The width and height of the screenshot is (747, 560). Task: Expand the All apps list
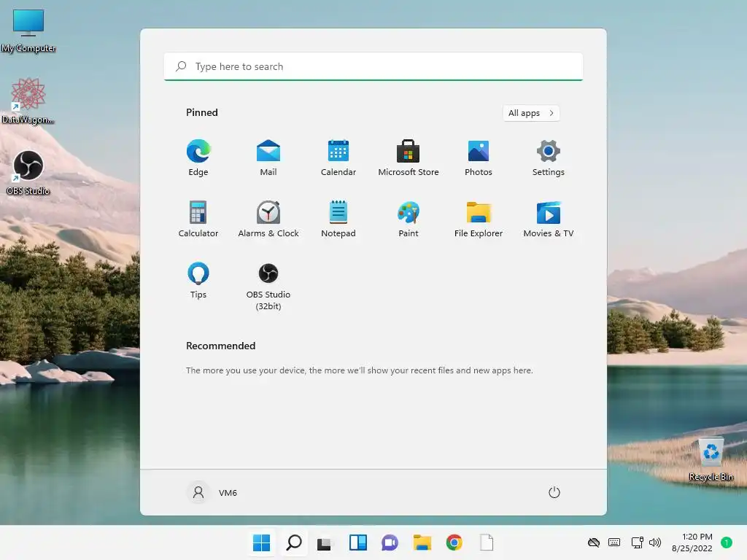[531, 113]
